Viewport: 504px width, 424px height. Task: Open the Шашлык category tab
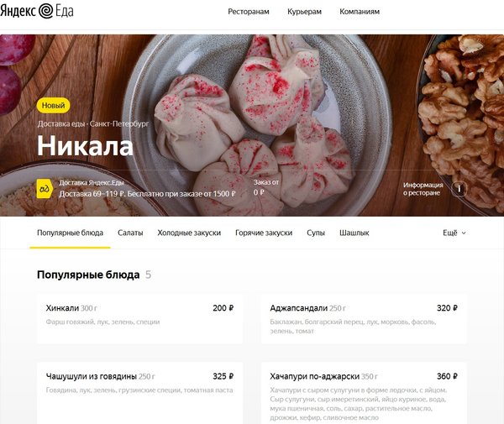[354, 233]
